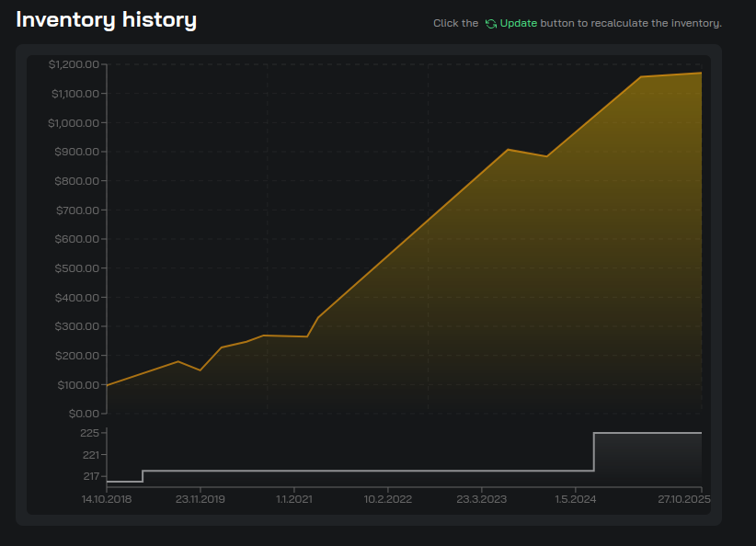Select the 23.11.2019 date label
The width and height of the screenshot is (756, 546).
point(200,499)
